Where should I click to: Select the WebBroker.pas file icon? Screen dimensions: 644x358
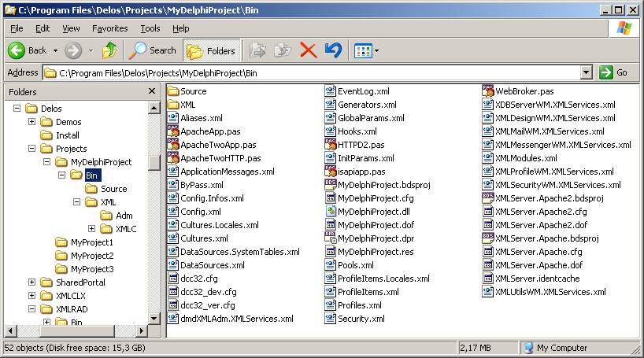click(x=488, y=91)
